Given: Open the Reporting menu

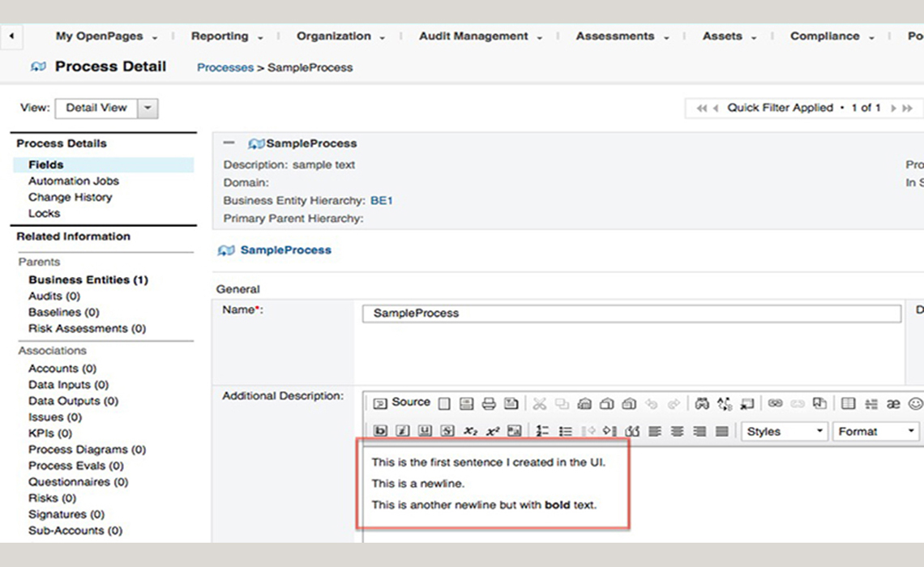Looking at the screenshot, I should (226, 36).
